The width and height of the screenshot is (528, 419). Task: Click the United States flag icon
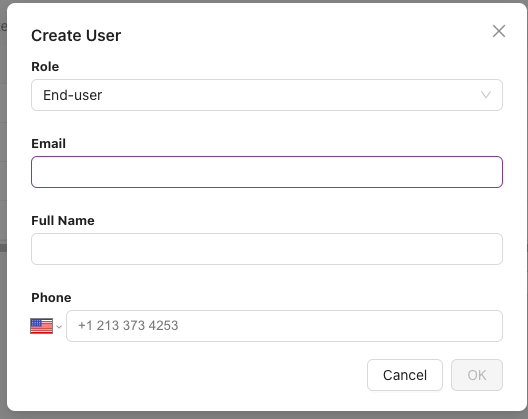[41, 326]
